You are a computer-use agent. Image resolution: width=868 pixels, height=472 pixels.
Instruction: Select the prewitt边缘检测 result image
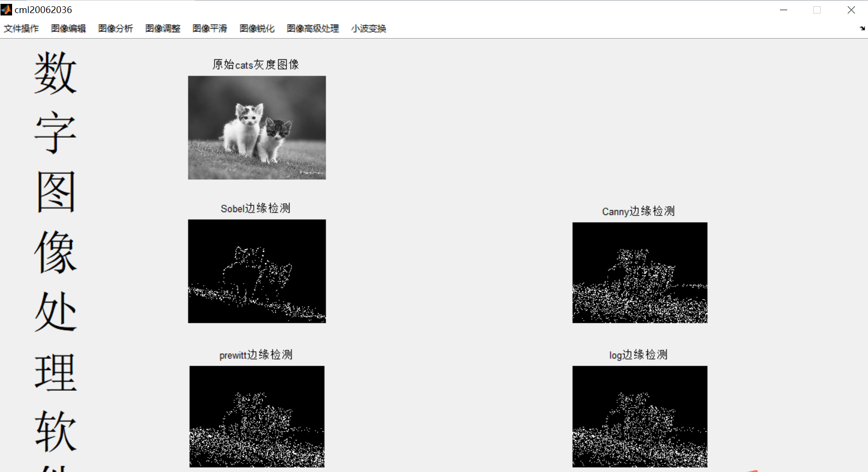(256, 416)
